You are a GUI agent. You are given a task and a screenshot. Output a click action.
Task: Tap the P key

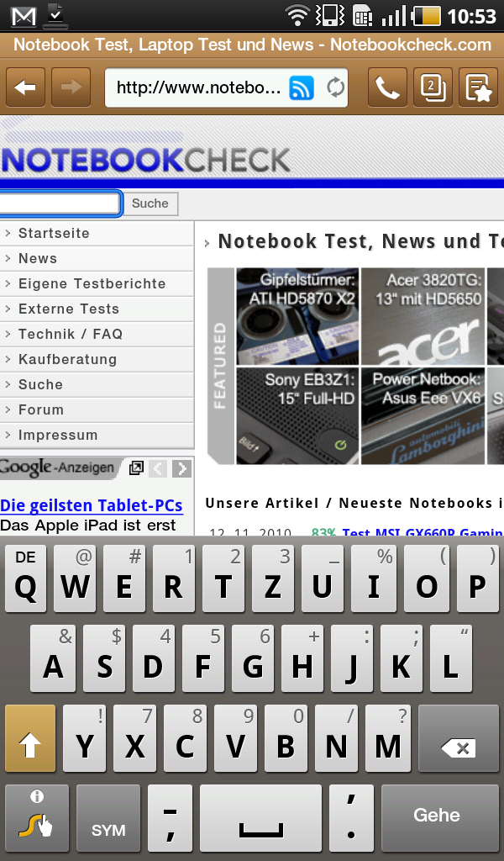(x=478, y=578)
